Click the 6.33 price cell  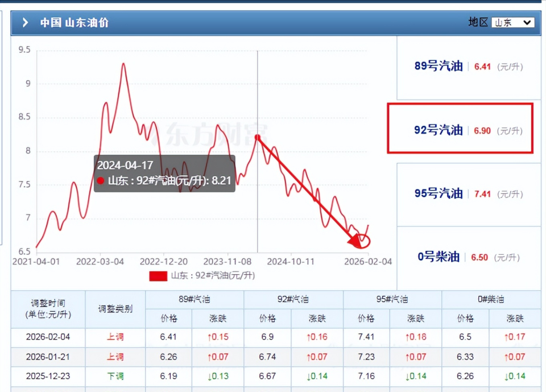pyautogui.click(x=465, y=357)
